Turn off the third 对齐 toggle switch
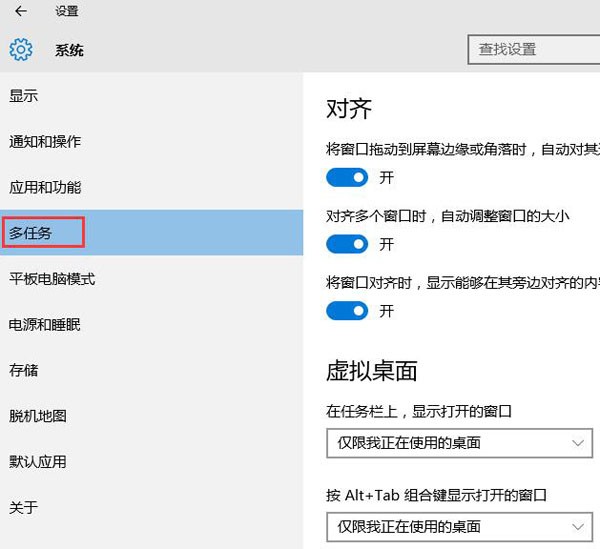600x549 pixels. [347, 311]
